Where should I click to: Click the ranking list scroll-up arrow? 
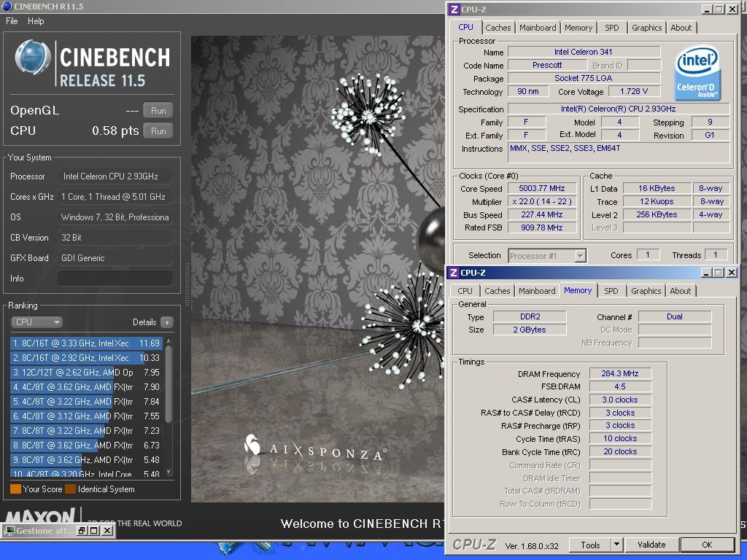[169, 342]
